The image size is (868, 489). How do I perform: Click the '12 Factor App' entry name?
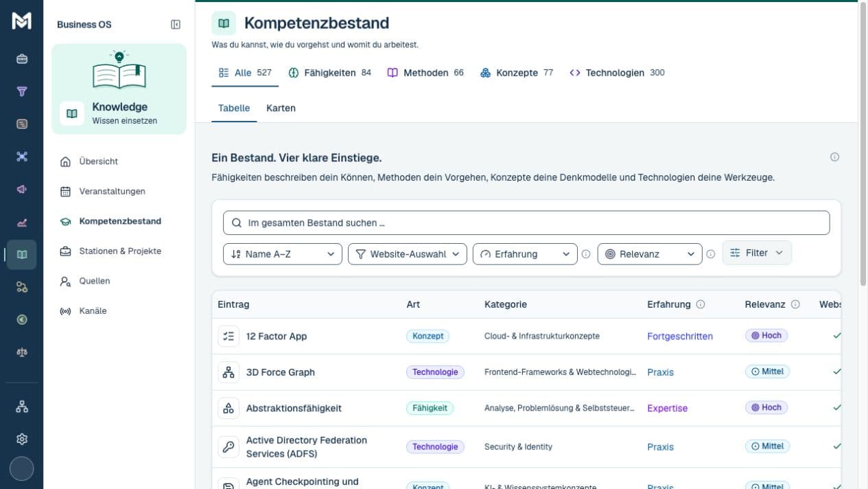coord(277,337)
